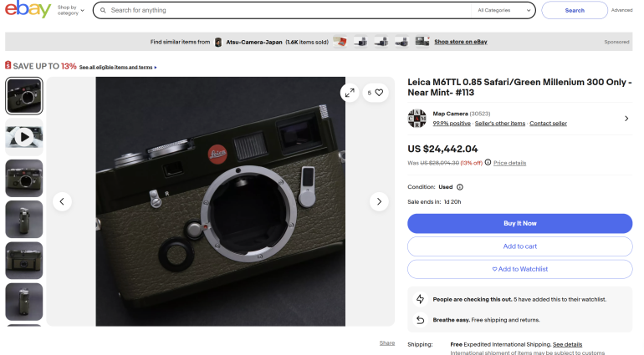Select the US $24,442.04 price text

click(x=442, y=149)
